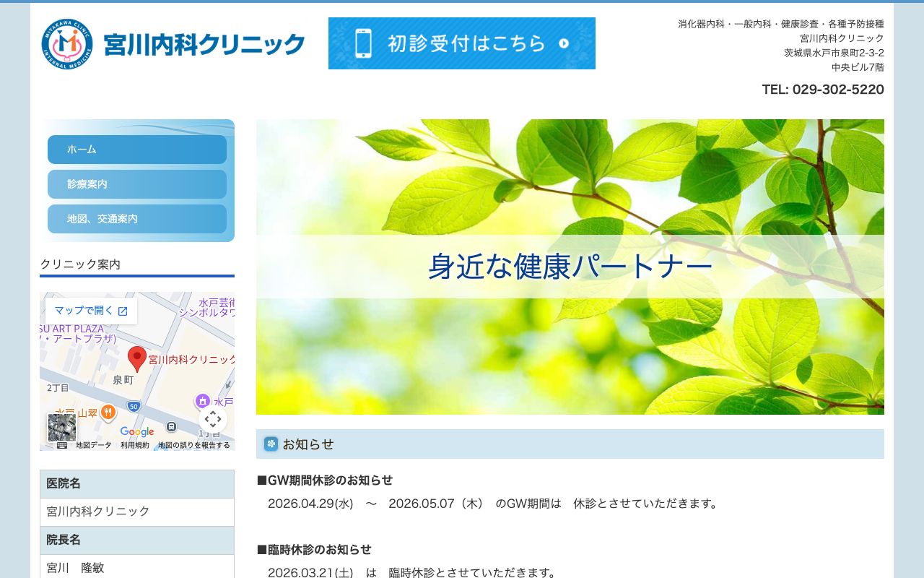Click the Route 50 shield on map
Image resolution: width=924 pixels, height=578 pixels.
coord(134,407)
